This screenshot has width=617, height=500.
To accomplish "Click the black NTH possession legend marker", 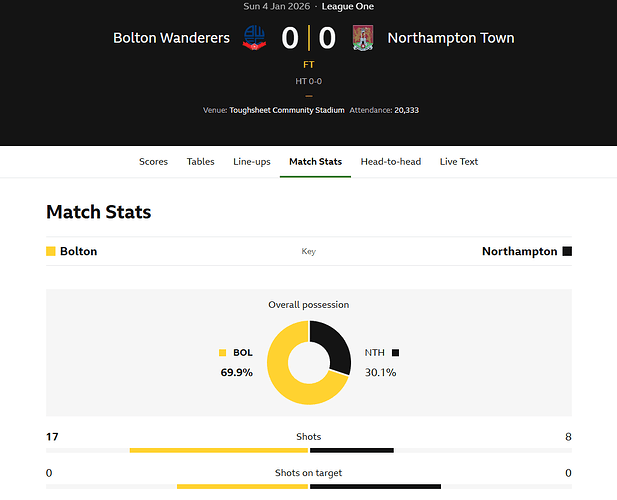I will [396, 353].
